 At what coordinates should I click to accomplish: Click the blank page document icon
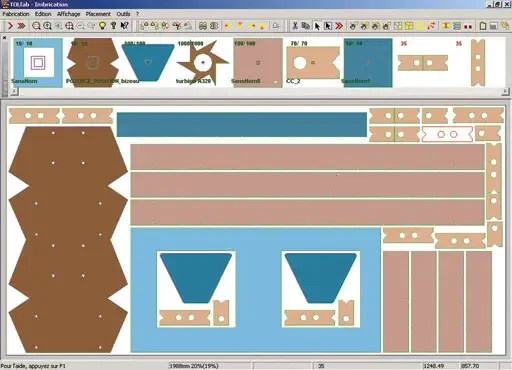pyautogui.click(x=483, y=26)
